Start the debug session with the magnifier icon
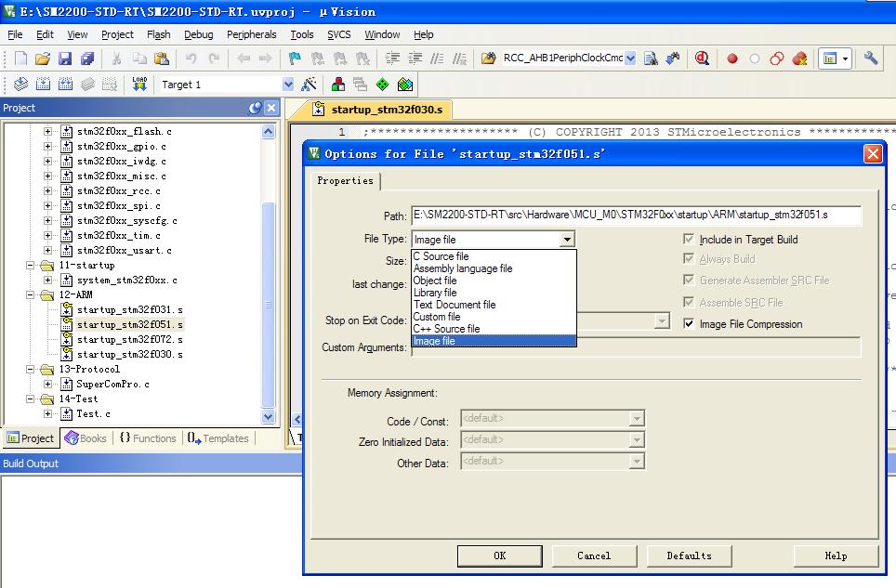Screen dimensions: 896x588 [x=702, y=59]
